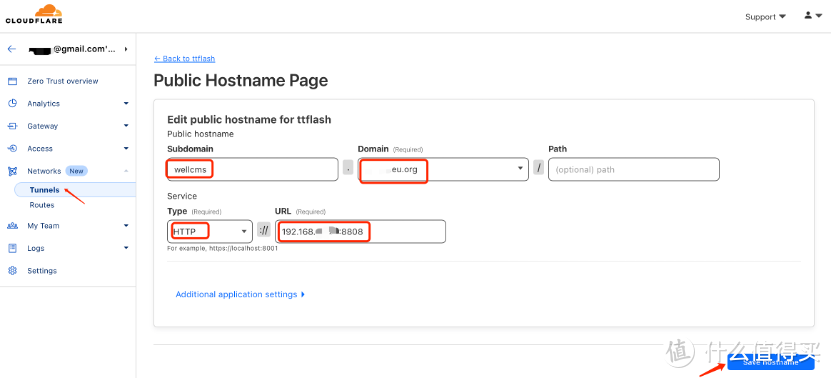Expand Additional application settings

pyautogui.click(x=240, y=294)
